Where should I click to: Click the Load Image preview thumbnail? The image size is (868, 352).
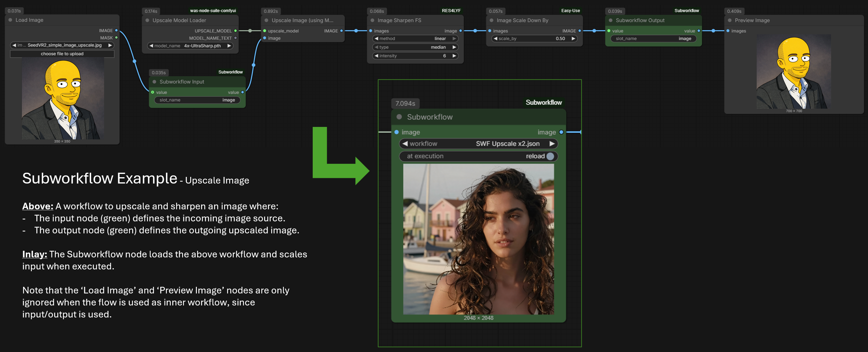63,98
